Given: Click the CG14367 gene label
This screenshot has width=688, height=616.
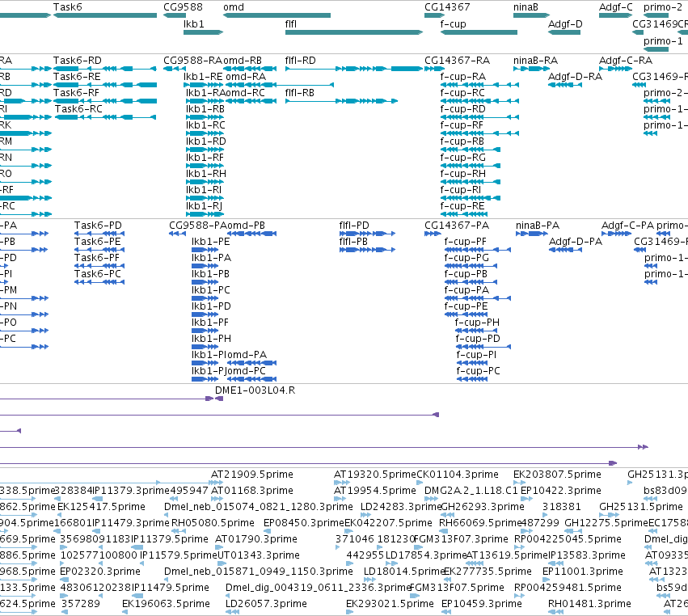Looking at the screenshot, I should click(447, 7).
